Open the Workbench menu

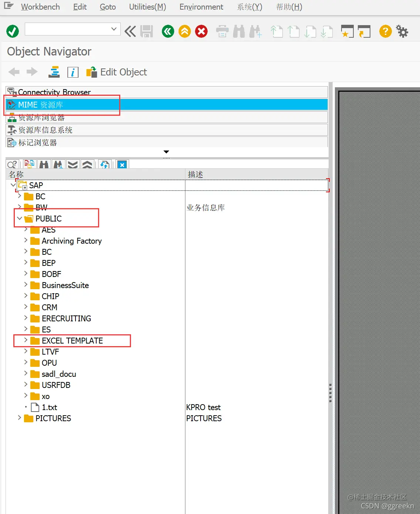pos(40,7)
